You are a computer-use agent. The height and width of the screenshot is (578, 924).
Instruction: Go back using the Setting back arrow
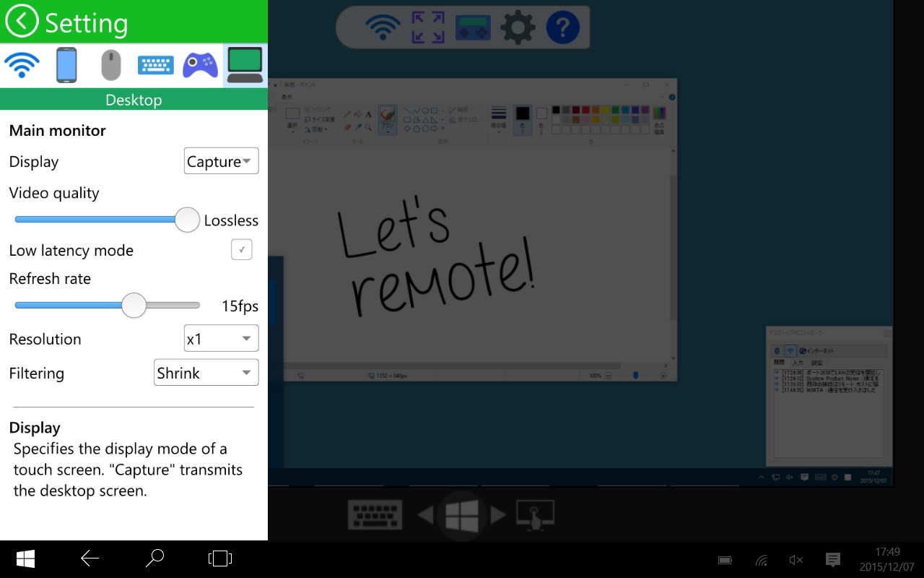22,21
